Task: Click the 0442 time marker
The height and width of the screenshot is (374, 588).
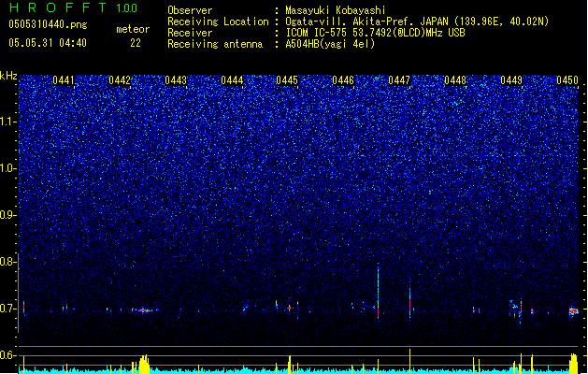Action: point(120,80)
